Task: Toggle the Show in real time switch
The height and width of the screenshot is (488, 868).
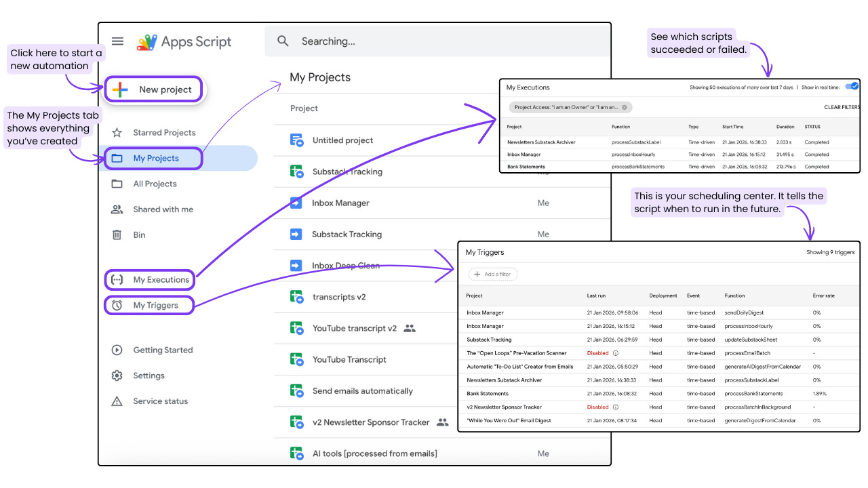Action: pos(852,87)
